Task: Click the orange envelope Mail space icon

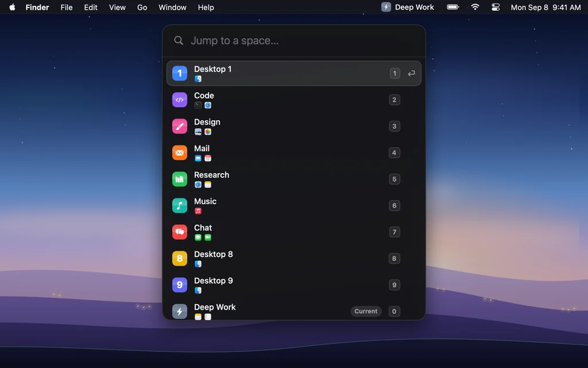Action: coord(180,153)
